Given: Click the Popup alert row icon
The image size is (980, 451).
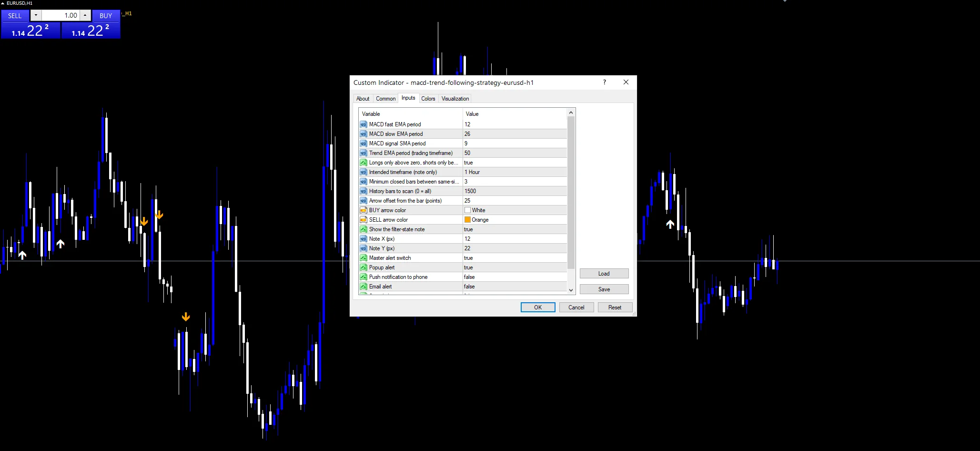Looking at the screenshot, I should point(364,267).
